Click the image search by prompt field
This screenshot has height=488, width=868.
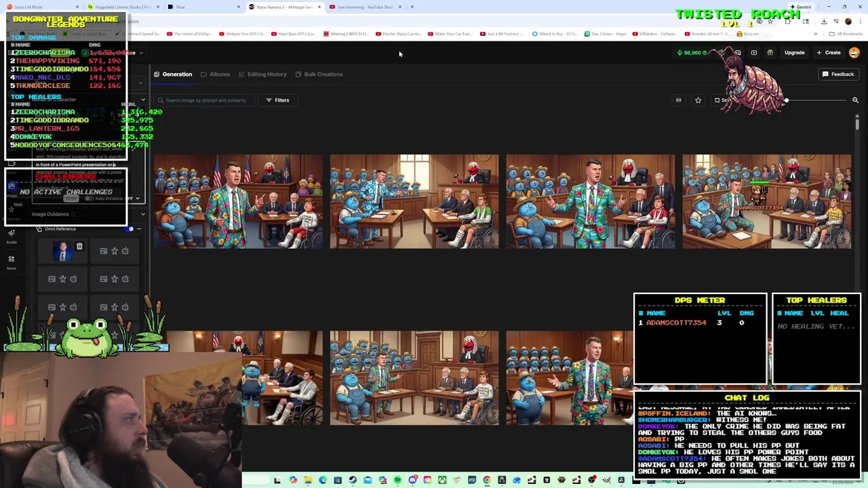tap(204, 100)
